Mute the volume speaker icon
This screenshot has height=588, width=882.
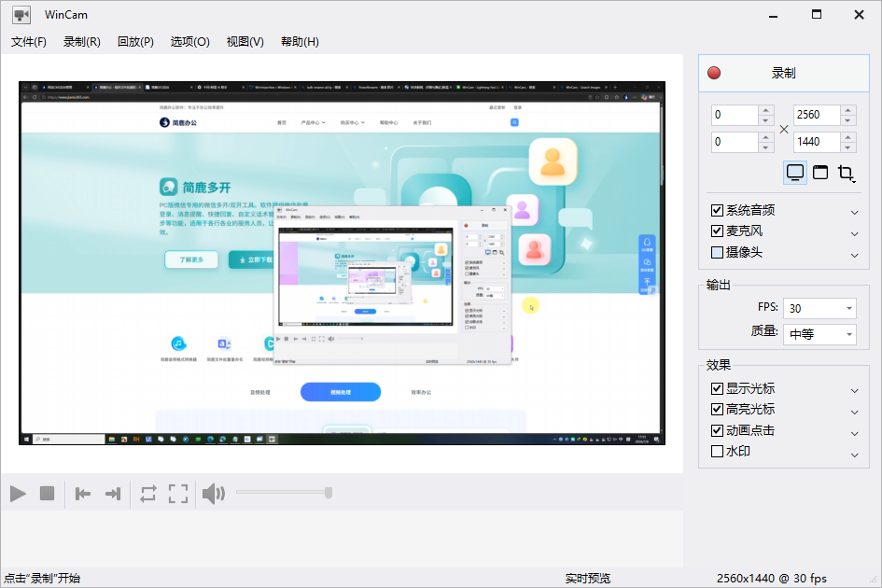[x=214, y=494]
